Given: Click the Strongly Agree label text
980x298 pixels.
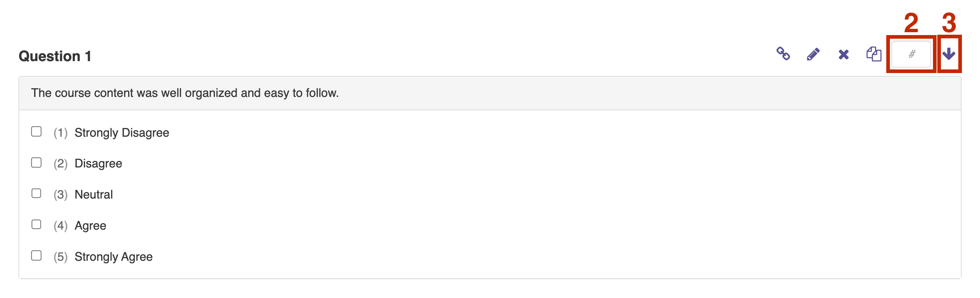Looking at the screenshot, I should pos(113,257).
